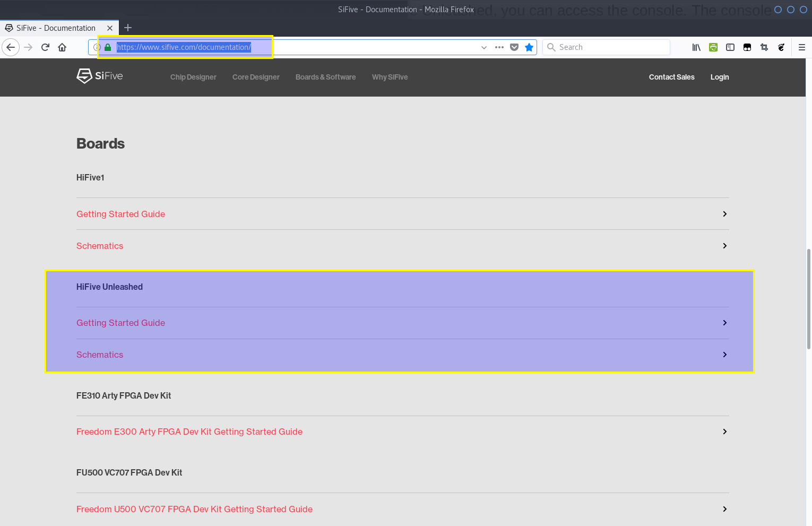Select the URL in the address bar

(x=184, y=47)
